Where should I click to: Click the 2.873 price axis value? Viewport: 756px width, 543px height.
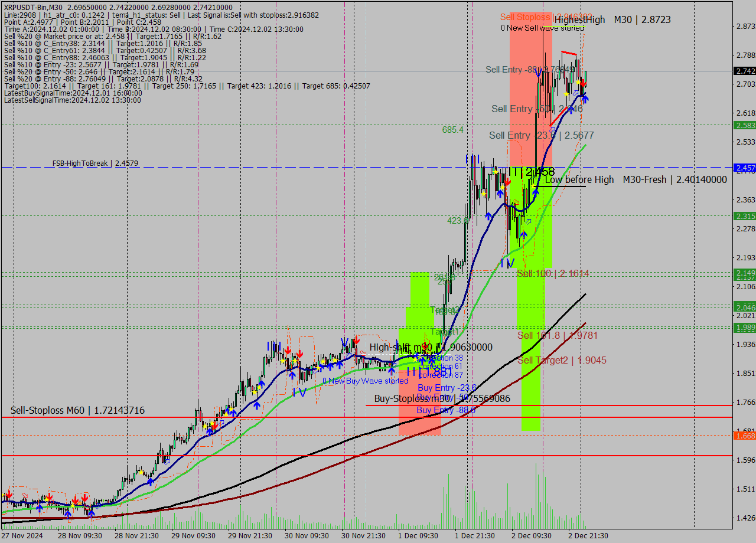[745, 27]
